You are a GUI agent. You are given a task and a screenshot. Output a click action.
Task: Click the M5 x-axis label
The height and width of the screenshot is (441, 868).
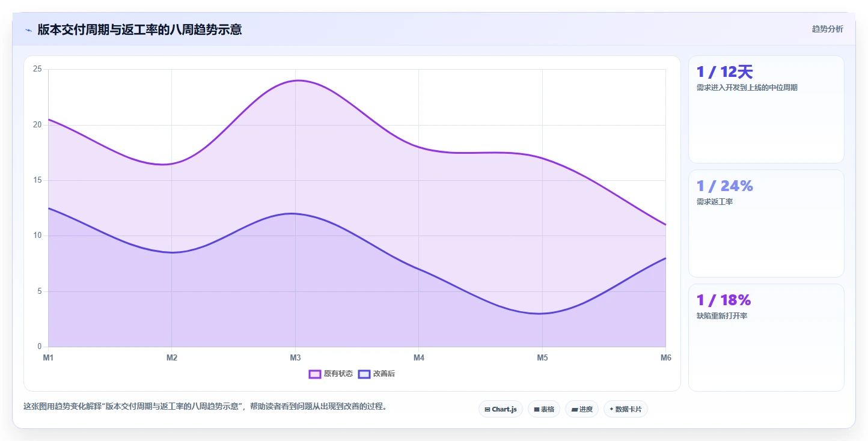(x=542, y=358)
